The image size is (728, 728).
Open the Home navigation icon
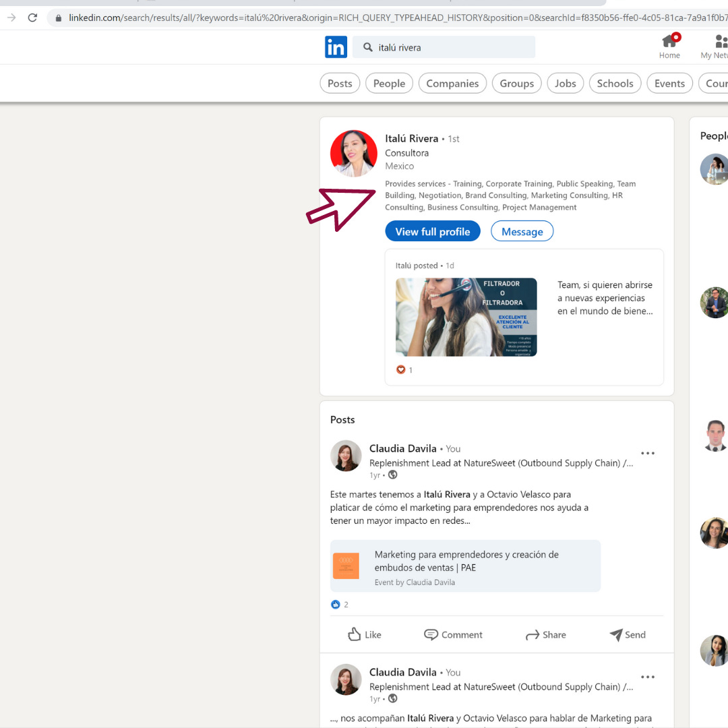coord(669,47)
